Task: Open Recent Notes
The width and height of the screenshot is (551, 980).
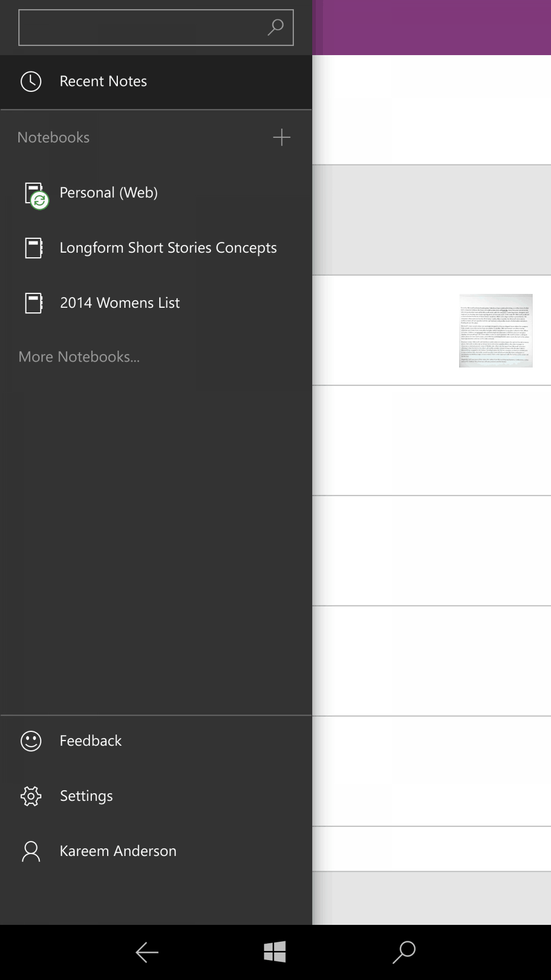Action: click(103, 82)
